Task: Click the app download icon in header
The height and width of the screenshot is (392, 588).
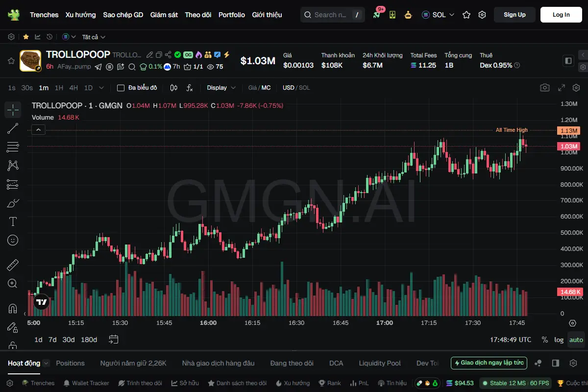Action: [392, 15]
